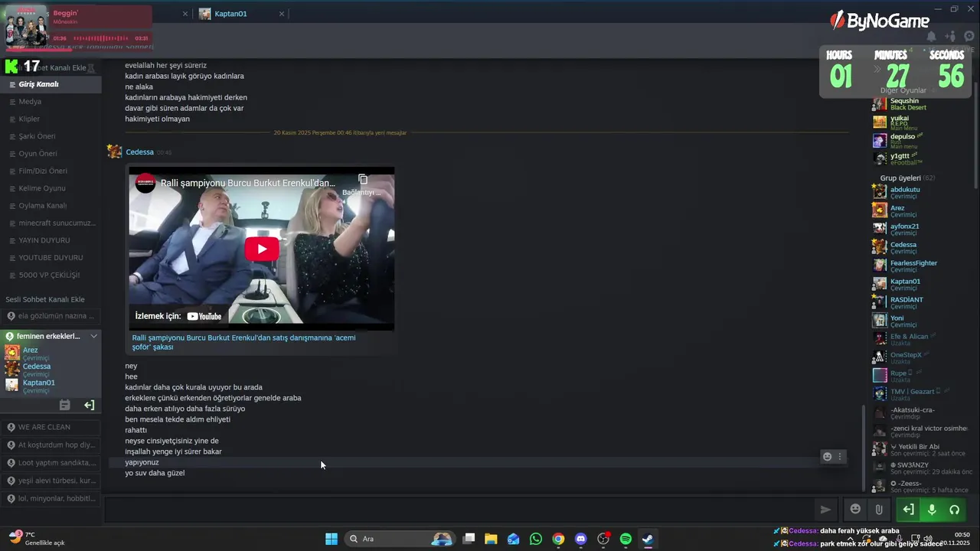
Task: Open more options for 'yapıyonuz' message
Action: tap(840, 456)
